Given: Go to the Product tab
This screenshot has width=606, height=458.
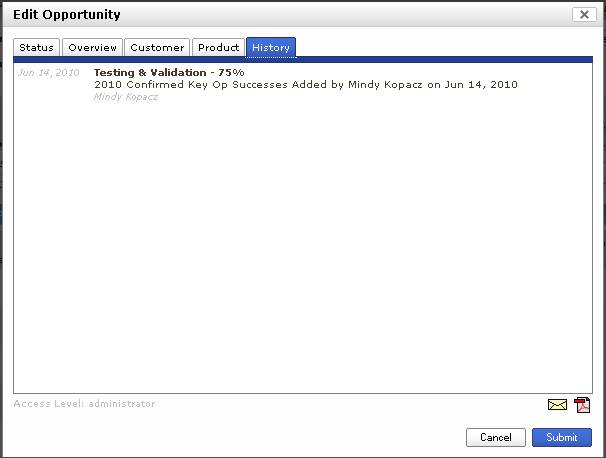Looking at the screenshot, I should coord(218,47).
